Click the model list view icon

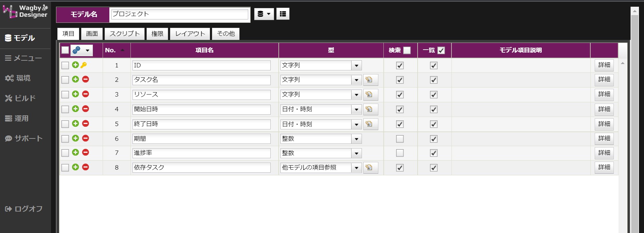283,14
